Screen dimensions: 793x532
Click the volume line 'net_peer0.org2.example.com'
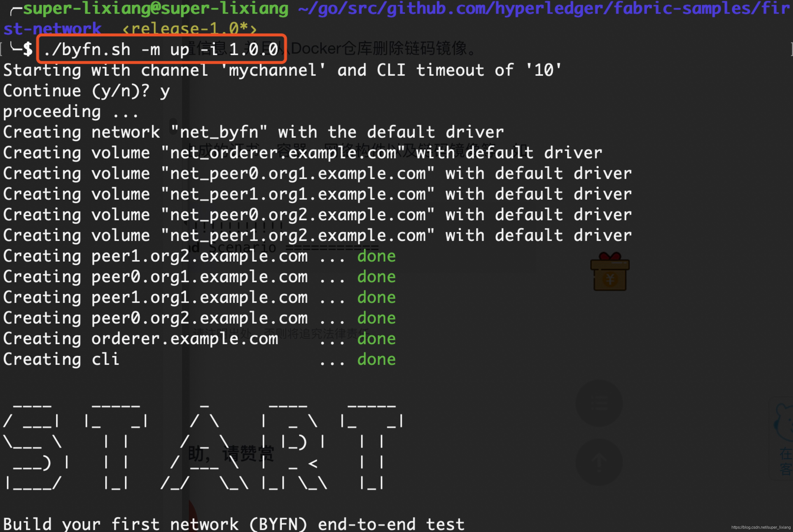coord(317,215)
